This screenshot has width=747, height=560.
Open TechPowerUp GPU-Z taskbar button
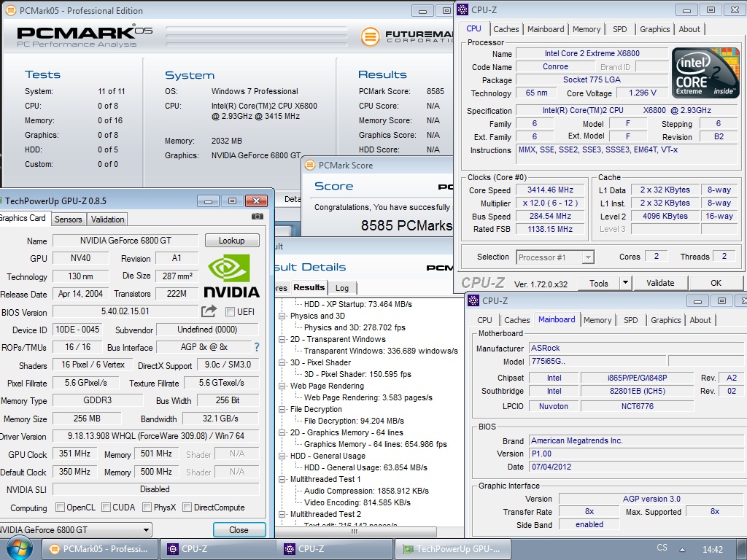[452, 549]
